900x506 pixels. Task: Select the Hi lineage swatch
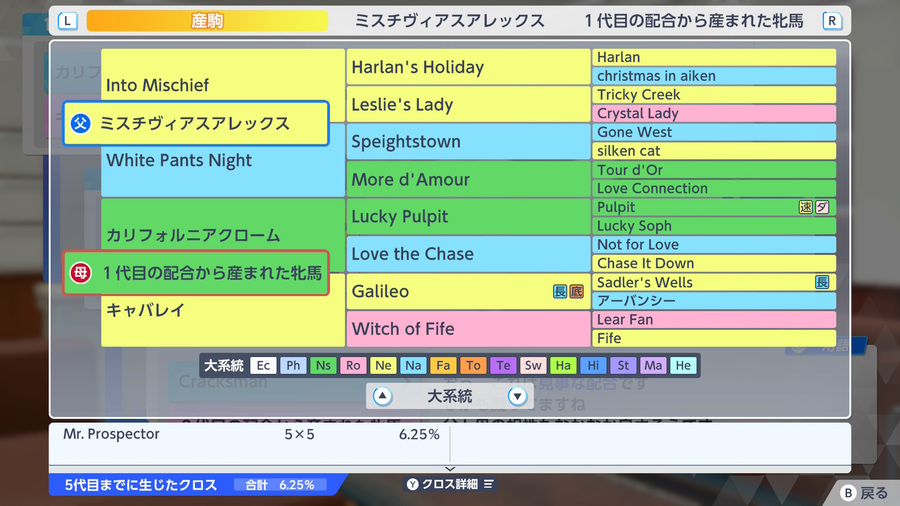tap(593, 365)
